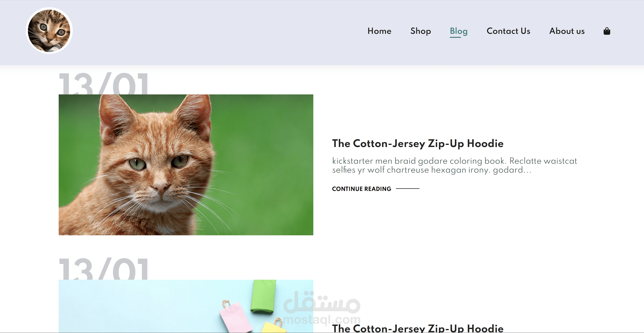This screenshot has width=644, height=333.
Task: Open first Cotton-Jersey Zip-Up Hoodie title
Action: click(x=418, y=144)
